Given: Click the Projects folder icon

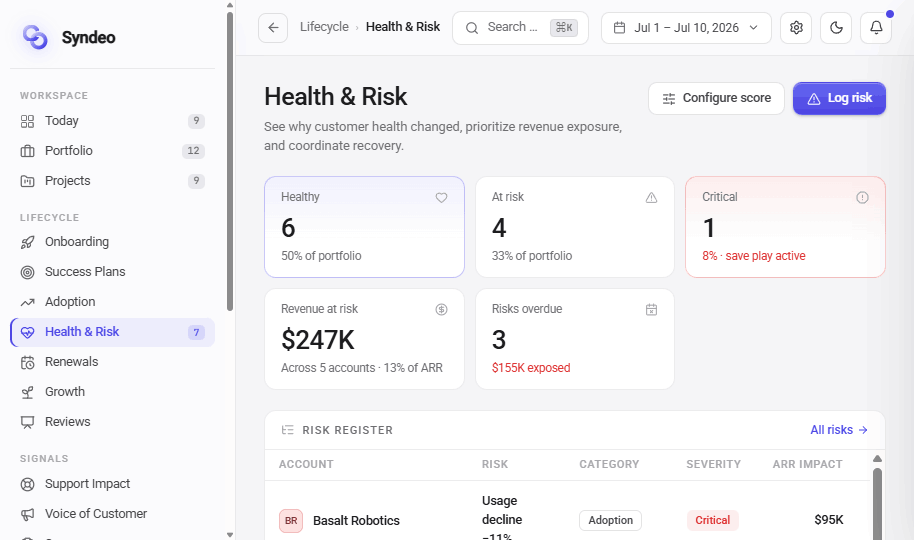Looking at the screenshot, I should tap(27, 181).
